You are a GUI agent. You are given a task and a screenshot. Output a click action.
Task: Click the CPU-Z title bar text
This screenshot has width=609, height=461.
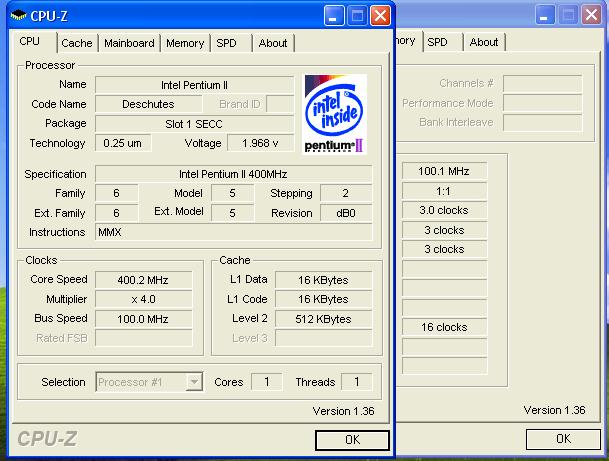49,16
